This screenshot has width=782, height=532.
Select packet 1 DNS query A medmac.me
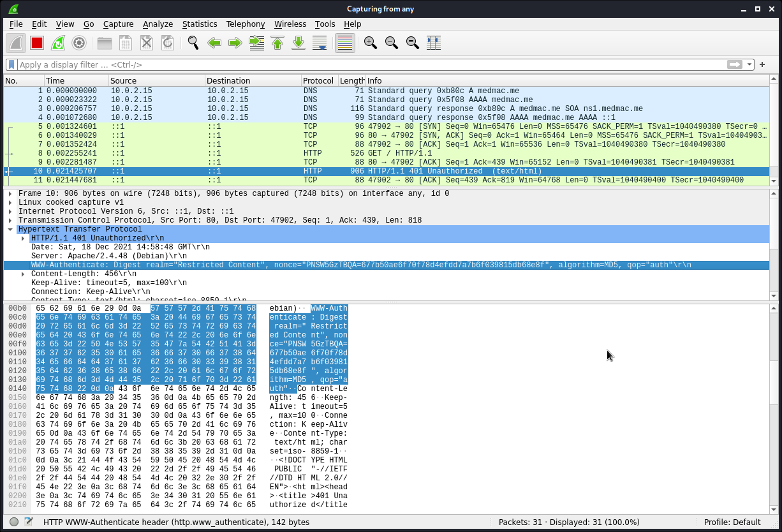(x=386, y=91)
